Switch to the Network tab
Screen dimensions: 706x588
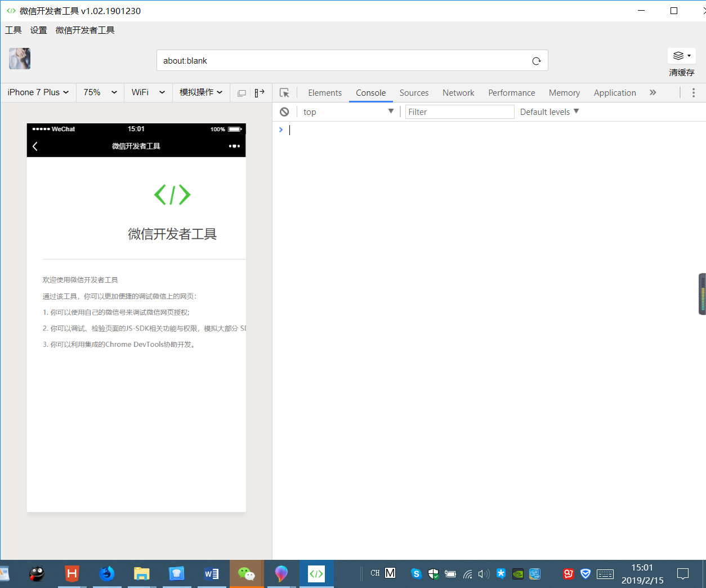pos(458,93)
